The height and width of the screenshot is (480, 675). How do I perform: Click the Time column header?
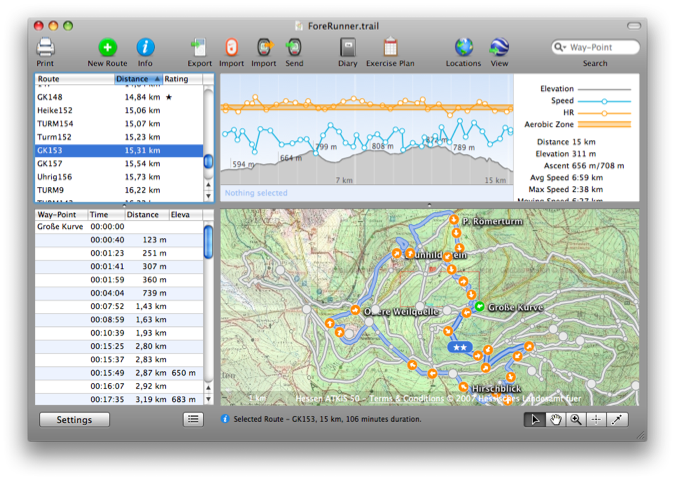[x=106, y=214]
